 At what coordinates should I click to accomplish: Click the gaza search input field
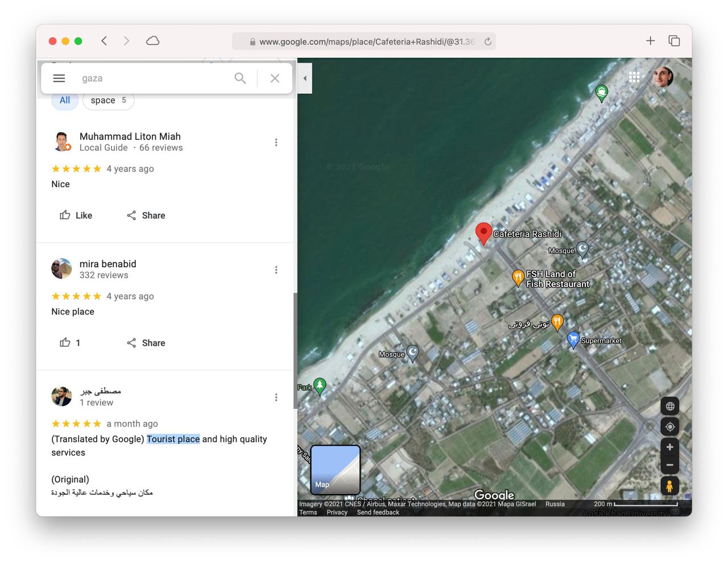click(154, 78)
